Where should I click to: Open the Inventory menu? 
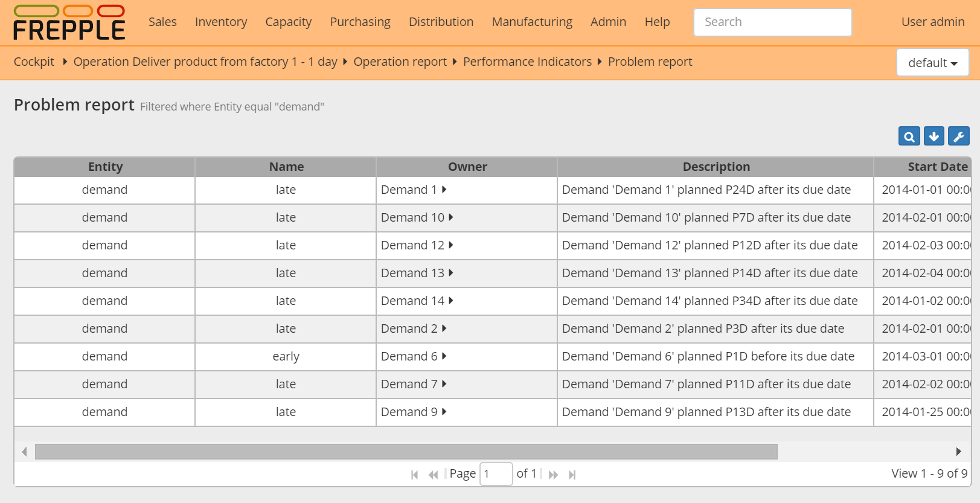pos(221,22)
